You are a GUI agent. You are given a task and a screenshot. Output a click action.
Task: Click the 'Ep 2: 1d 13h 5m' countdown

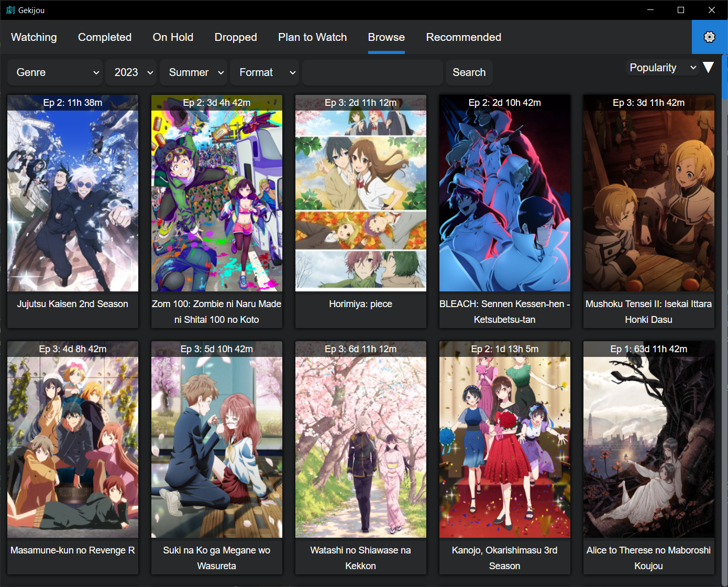pyautogui.click(x=505, y=349)
